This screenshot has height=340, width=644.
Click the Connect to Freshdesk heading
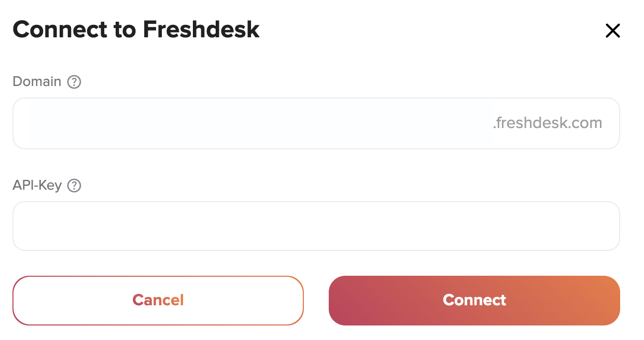[136, 30]
